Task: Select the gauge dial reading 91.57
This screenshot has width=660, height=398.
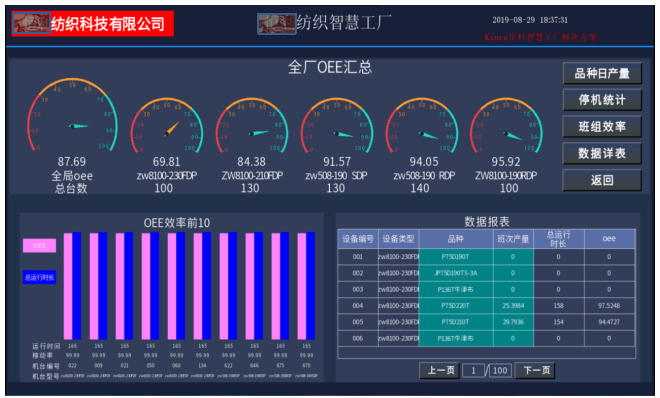Action: (x=337, y=125)
